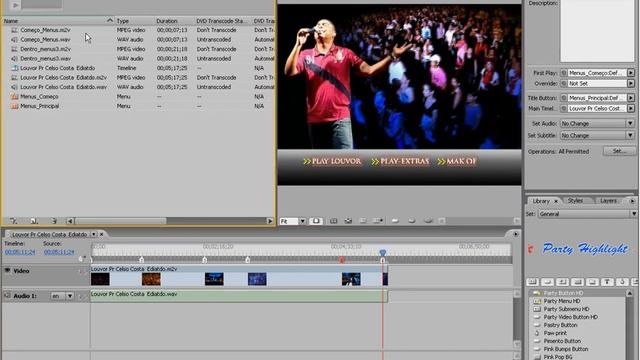Open the First Play link flyout arrow
The width and height of the screenshot is (640, 360).
[631, 73]
